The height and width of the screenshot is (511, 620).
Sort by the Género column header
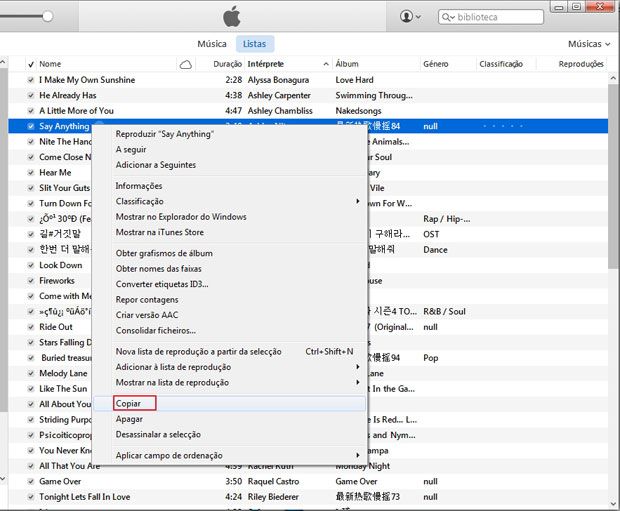(x=436, y=64)
